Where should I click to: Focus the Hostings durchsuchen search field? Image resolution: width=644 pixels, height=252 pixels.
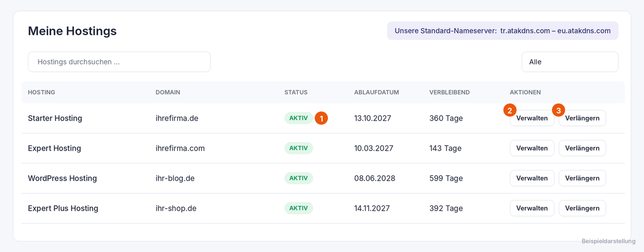click(119, 62)
